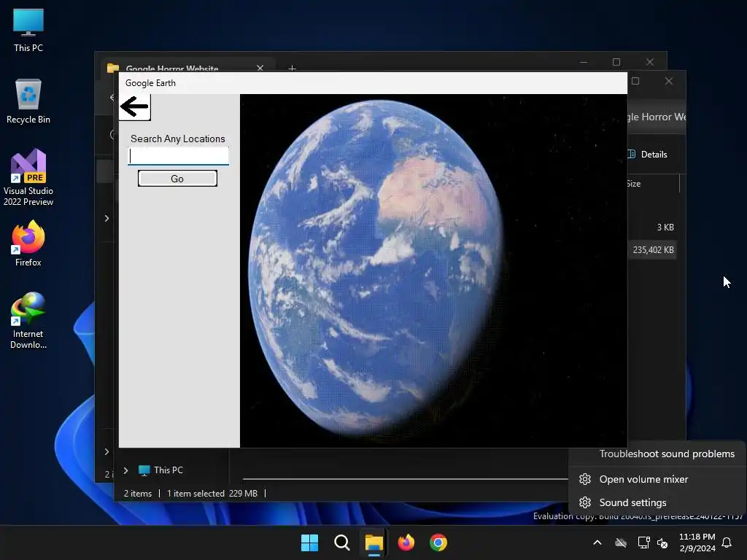The image size is (747, 560).
Task: Open Internet Download Manager desktop shortcut
Action: click(x=28, y=321)
